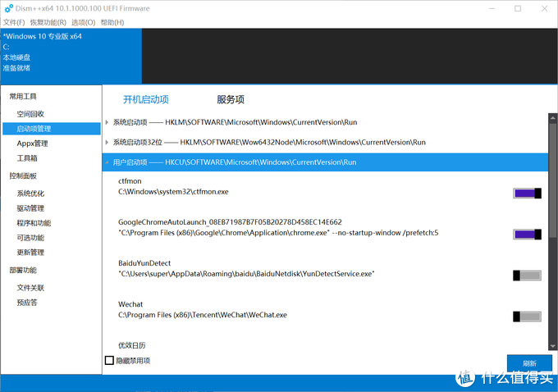Open Appx管理 in the sidebar
Screen dimensions: 558x392
point(32,144)
